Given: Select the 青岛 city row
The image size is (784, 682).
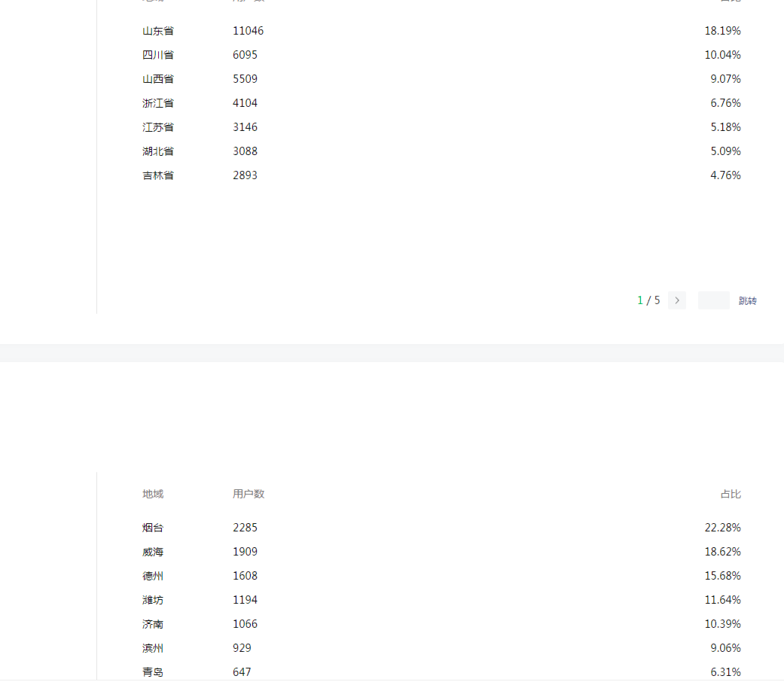Looking at the screenshot, I should [x=153, y=671].
